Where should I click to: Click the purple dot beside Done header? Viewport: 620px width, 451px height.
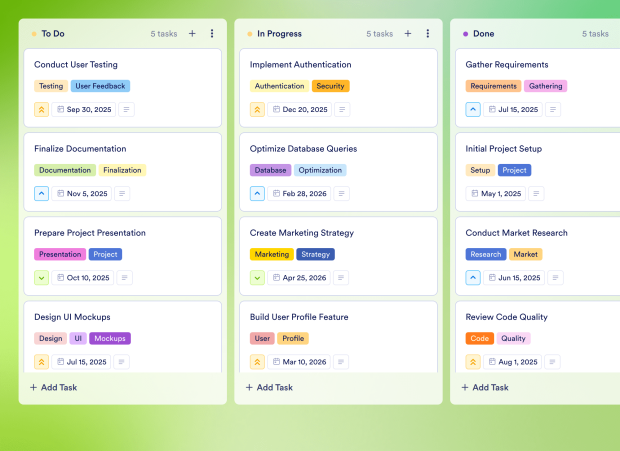[x=465, y=34]
